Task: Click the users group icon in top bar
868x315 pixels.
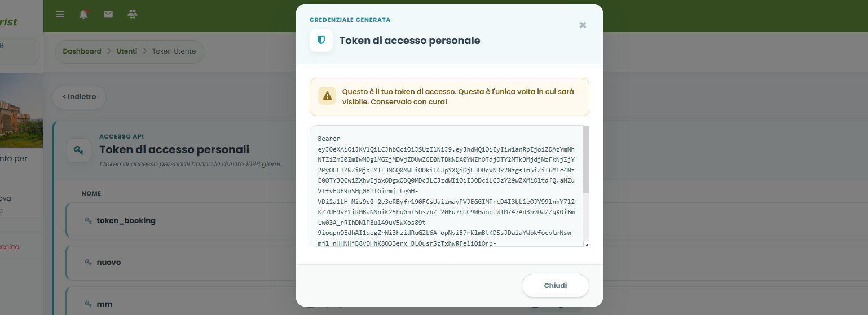Action: (133, 14)
